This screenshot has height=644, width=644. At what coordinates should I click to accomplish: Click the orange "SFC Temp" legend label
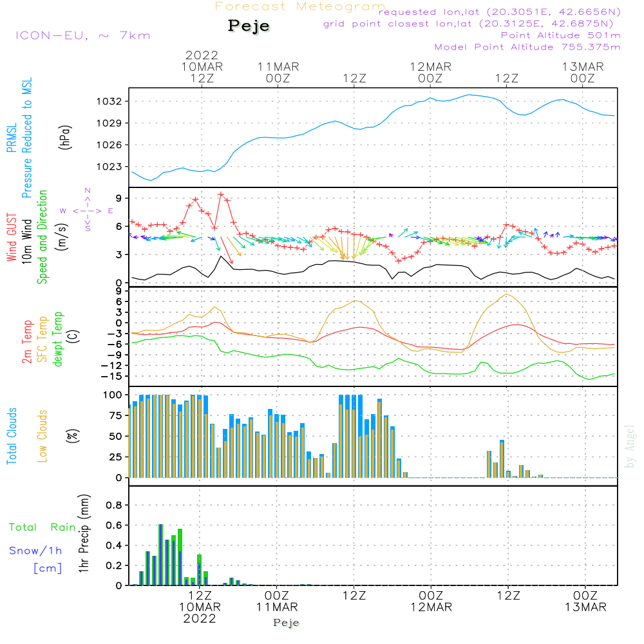pyautogui.click(x=43, y=339)
